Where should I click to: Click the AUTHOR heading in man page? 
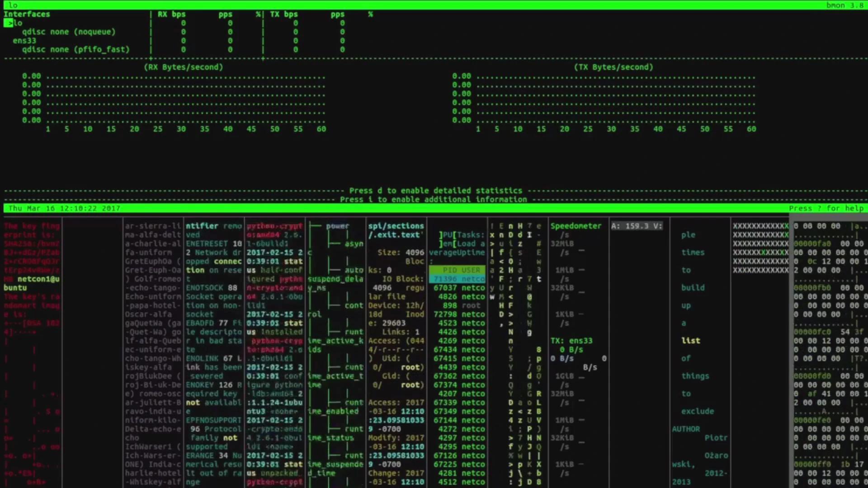[x=685, y=429]
